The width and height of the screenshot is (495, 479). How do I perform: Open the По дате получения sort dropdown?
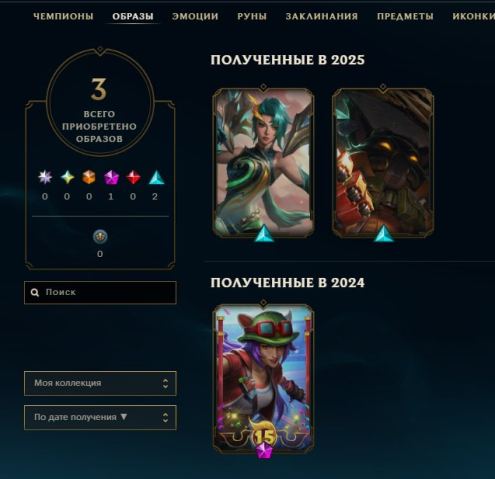point(100,417)
